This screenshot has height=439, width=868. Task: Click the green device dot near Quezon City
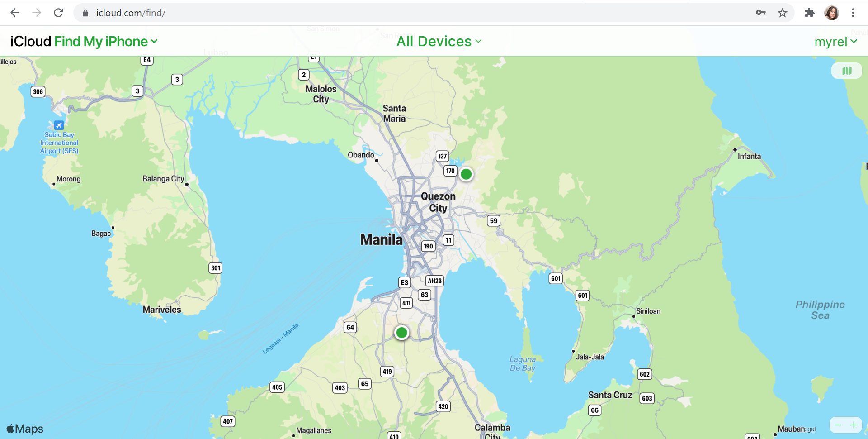tap(466, 174)
